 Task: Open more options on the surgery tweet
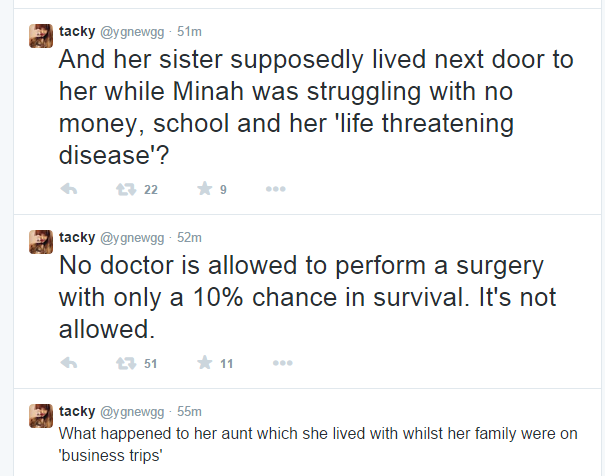coord(275,363)
